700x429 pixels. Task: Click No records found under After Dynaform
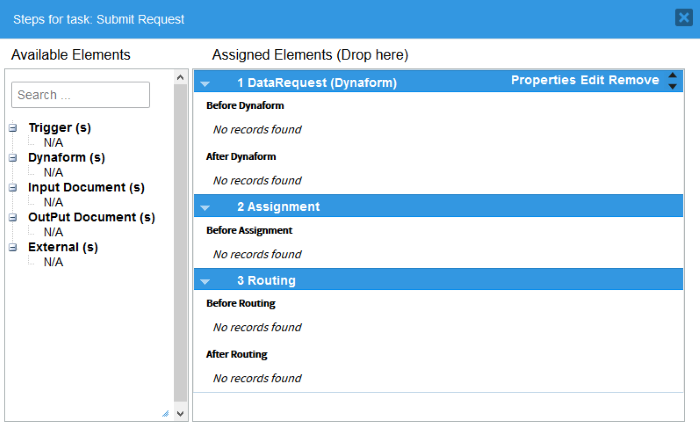[x=257, y=180]
